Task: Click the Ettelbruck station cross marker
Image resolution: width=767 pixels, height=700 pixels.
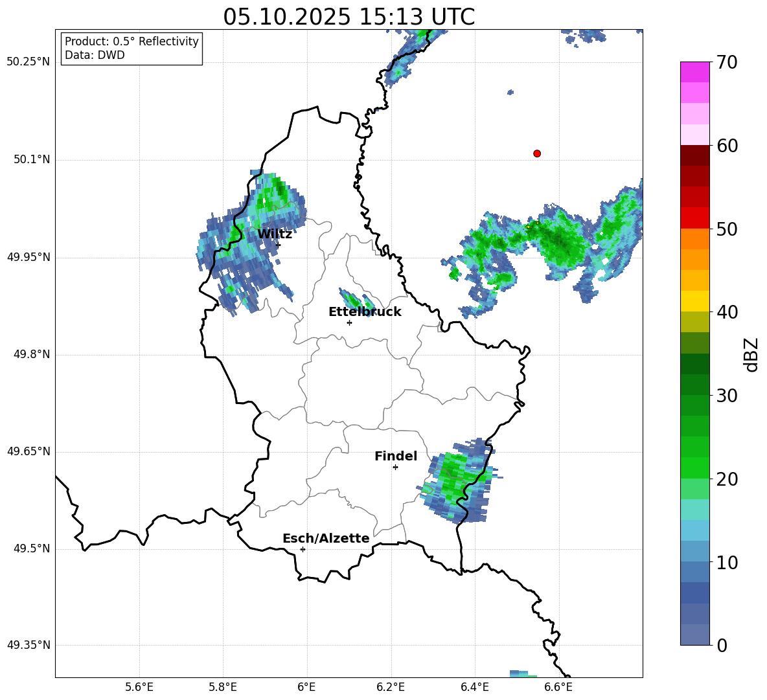Action: [x=349, y=322]
